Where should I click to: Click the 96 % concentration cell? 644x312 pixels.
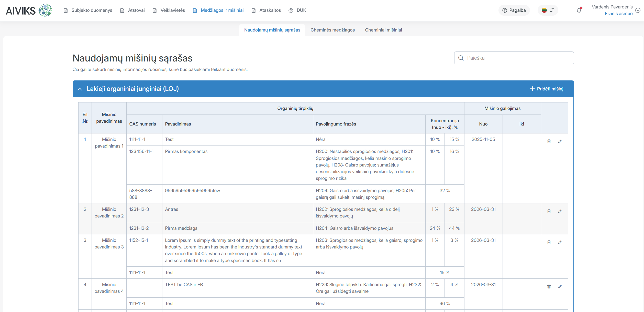point(445,304)
